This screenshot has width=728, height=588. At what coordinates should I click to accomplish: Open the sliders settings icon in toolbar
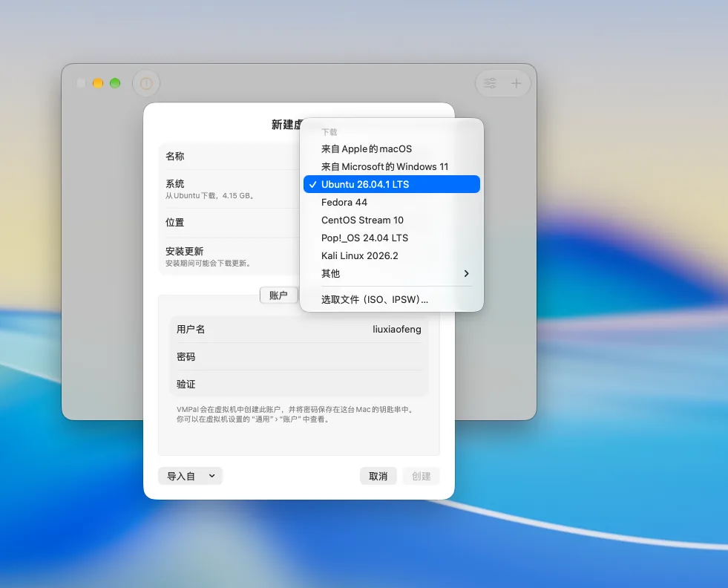point(490,83)
